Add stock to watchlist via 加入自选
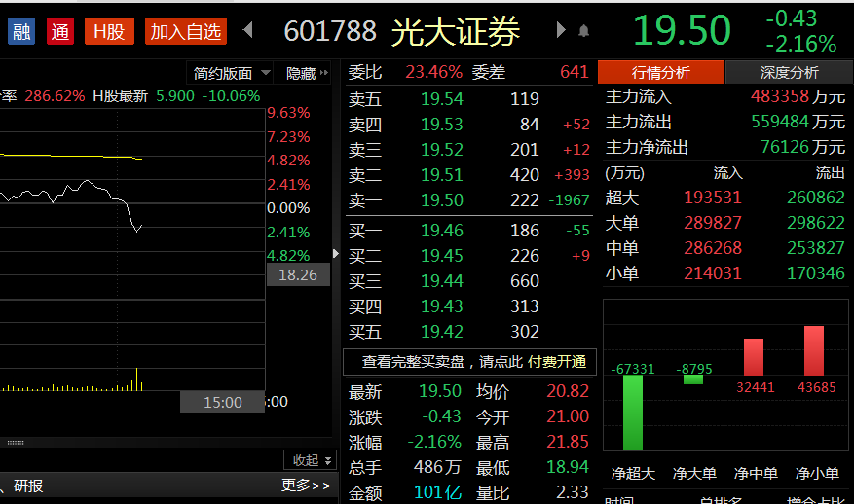This screenshot has height=504, width=854. click(186, 31)
